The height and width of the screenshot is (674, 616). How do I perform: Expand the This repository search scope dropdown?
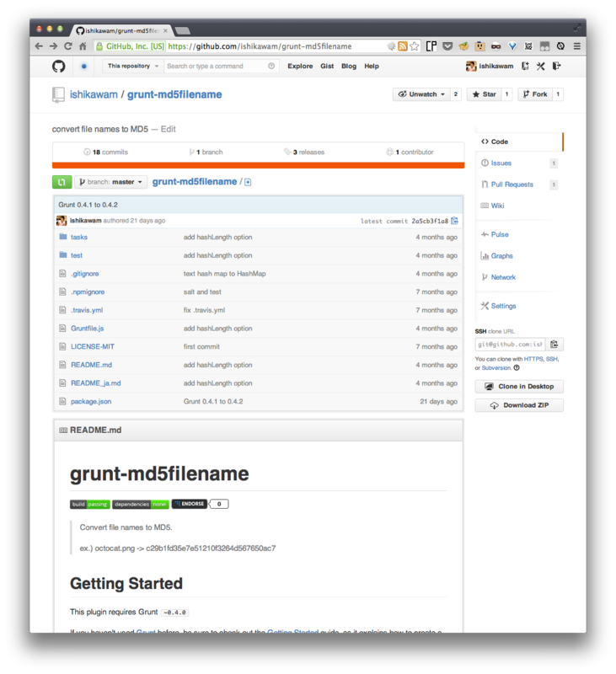[x=133, y=67]
